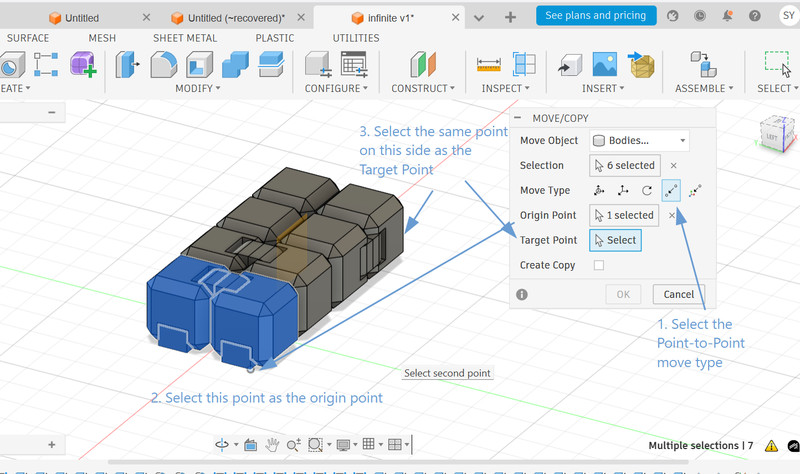Click the Target Point Select button
Screen dimensions: 800x474
click(614, 240)
